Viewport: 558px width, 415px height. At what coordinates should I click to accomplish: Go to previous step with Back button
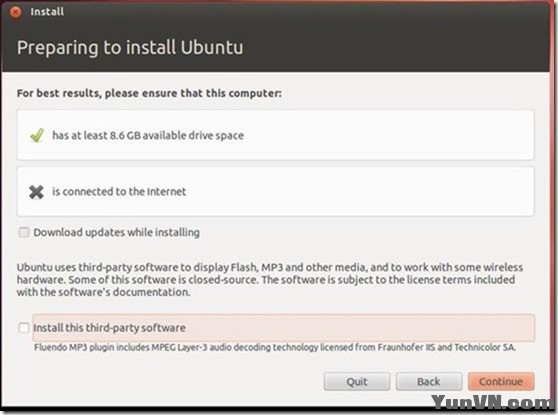pos(429,382)
